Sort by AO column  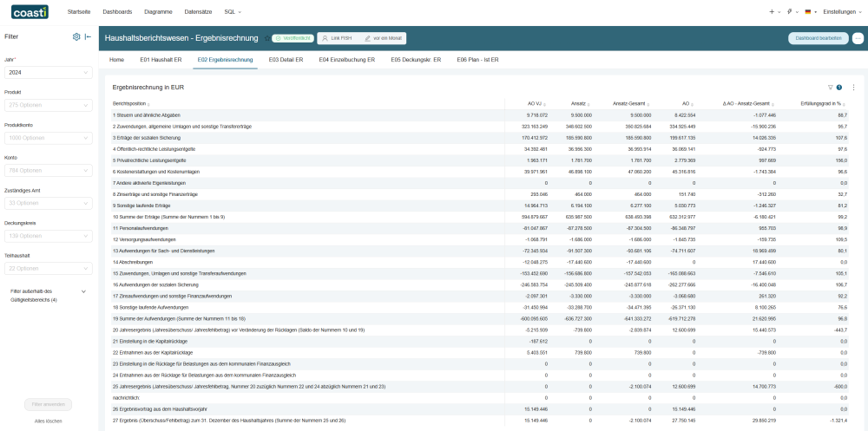[688, 103]
